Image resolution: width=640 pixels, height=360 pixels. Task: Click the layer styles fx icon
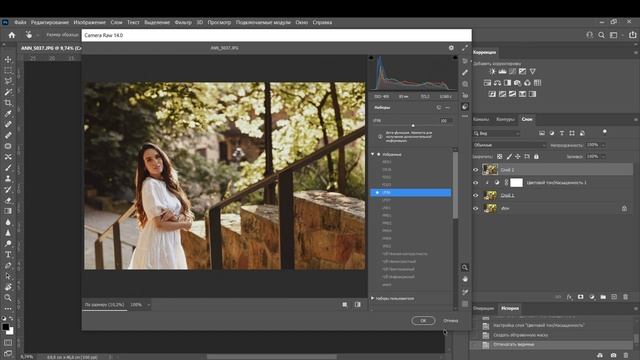[569, 297]
